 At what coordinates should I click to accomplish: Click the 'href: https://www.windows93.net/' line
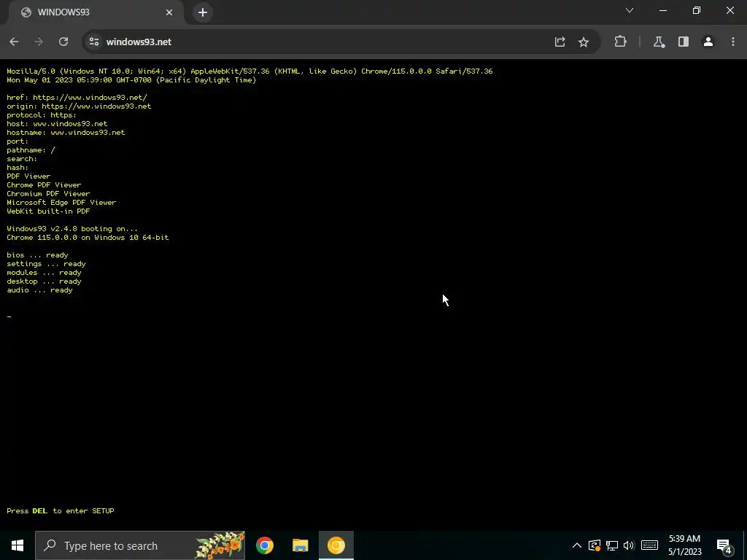coord(77,97)
